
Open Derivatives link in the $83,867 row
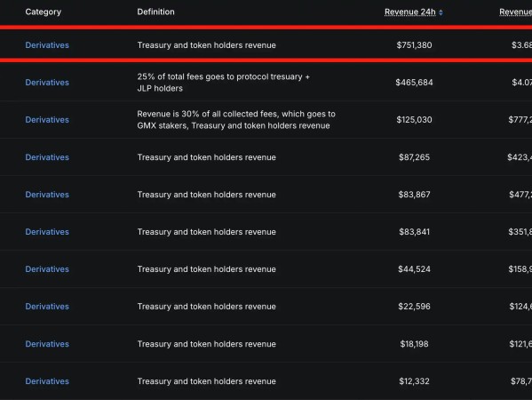(x=47, y=195)
